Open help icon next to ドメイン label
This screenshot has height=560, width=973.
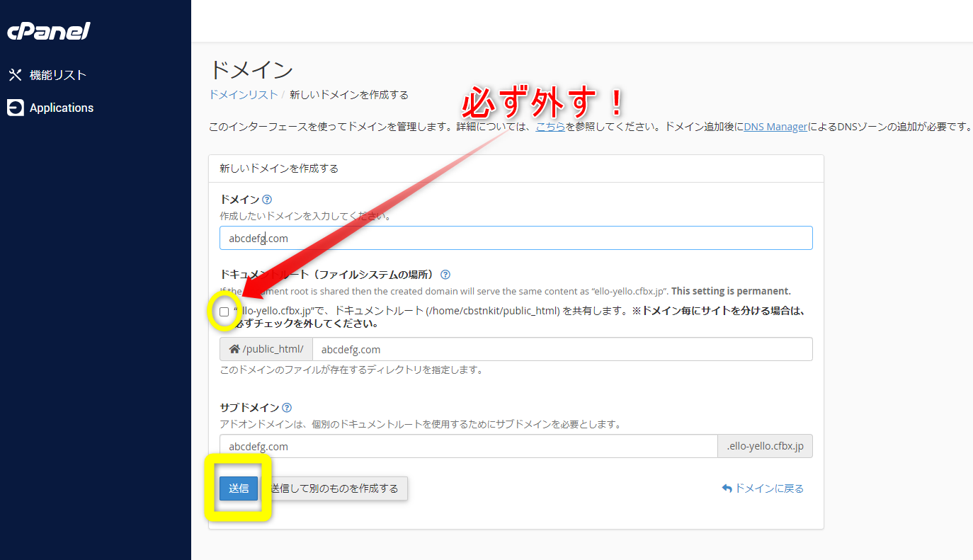(x=267, y=200)
